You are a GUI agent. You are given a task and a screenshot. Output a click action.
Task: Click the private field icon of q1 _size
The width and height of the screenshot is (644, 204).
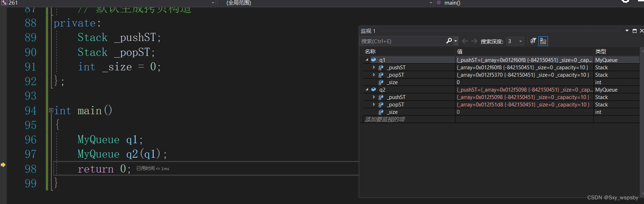pyautogui.click(x=381, y=82)
